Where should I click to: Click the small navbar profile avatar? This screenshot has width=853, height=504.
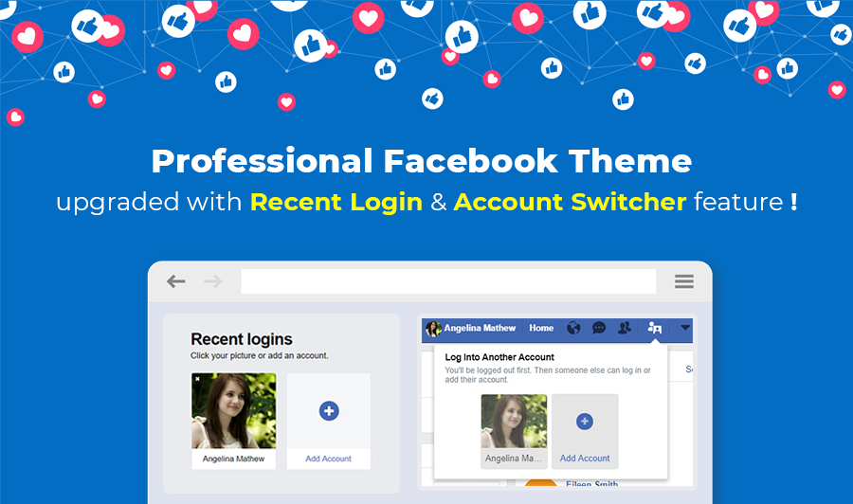(433, 329)
